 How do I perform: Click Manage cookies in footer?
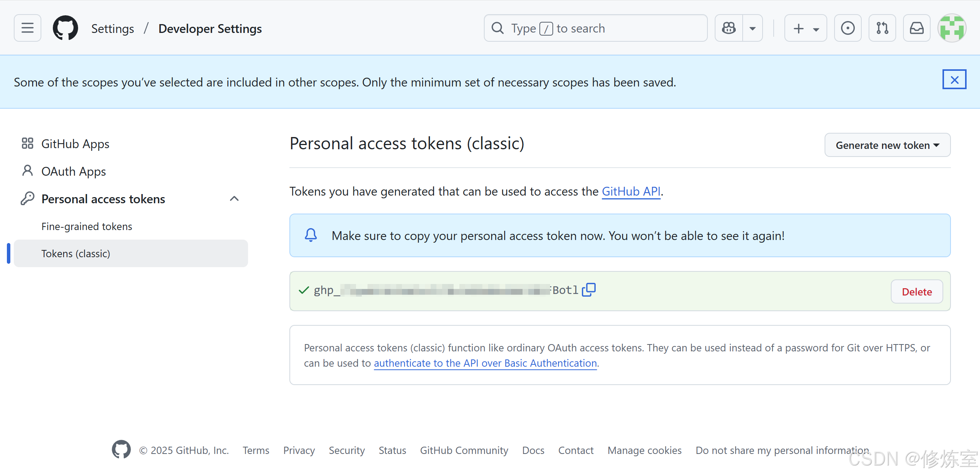click(644, 451)
